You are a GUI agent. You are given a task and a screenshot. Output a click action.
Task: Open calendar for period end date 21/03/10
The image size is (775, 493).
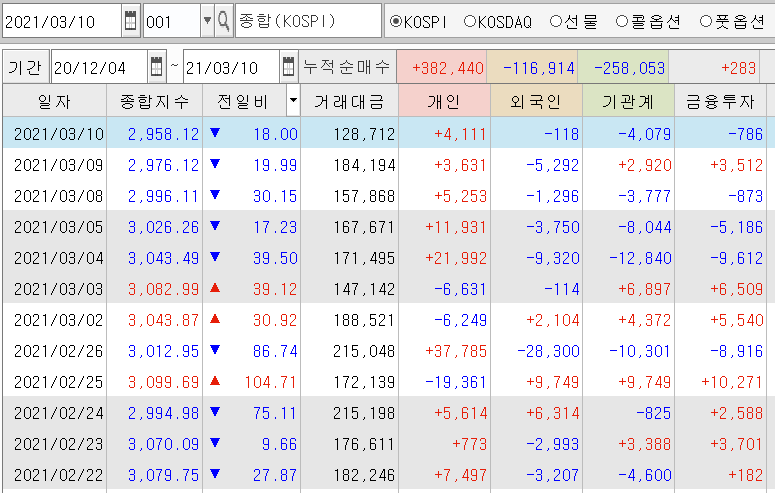tap(289, 66)
